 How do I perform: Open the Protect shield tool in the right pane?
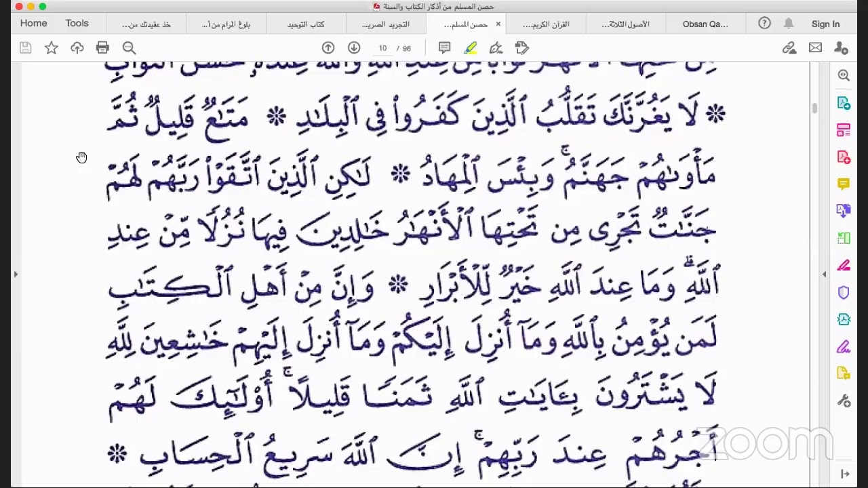click(844, 293)
